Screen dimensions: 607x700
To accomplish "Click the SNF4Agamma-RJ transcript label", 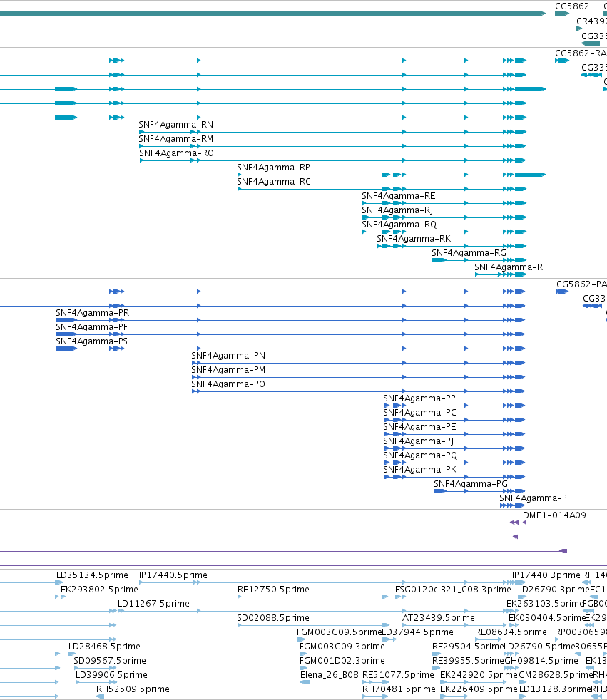I will (397, 210).
